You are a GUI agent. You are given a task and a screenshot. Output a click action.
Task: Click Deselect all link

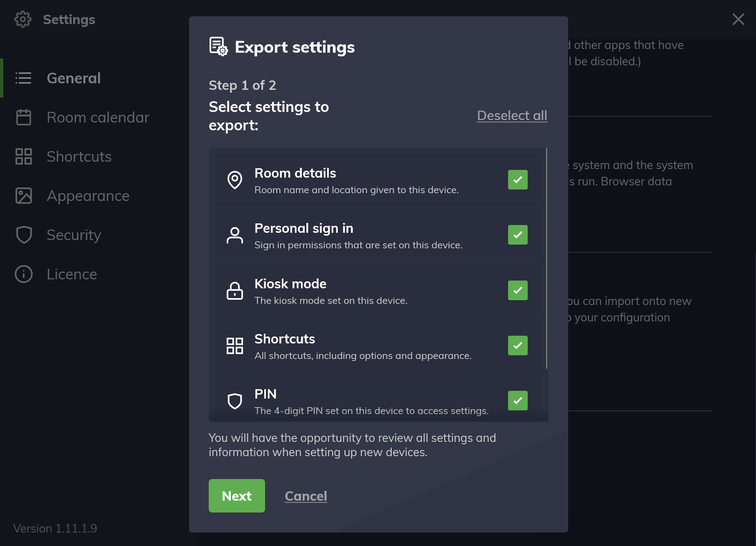pos(512,116)
